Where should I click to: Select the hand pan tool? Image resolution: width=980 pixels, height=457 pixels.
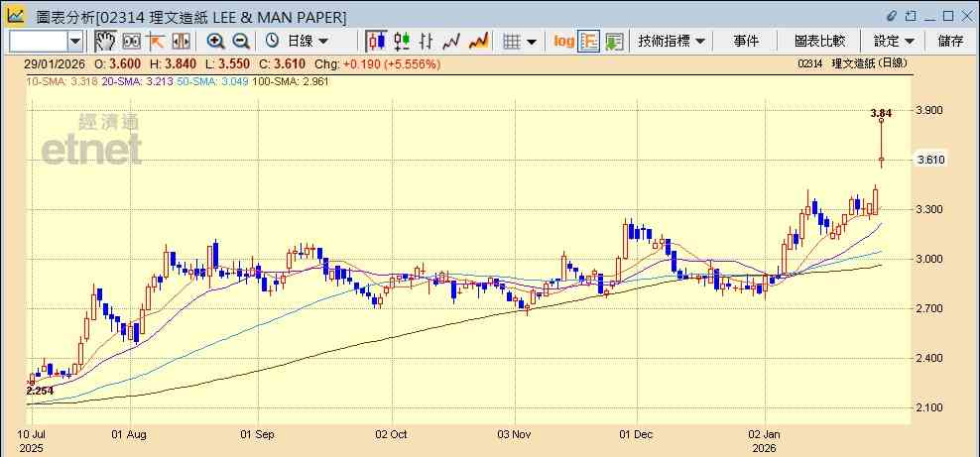105,42
